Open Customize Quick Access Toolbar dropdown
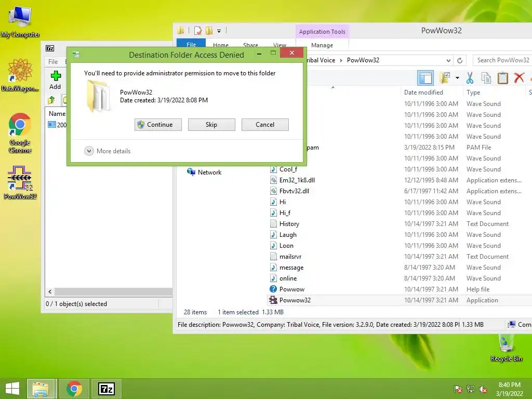This screenshot has width=532, height=399. [219, 31]
